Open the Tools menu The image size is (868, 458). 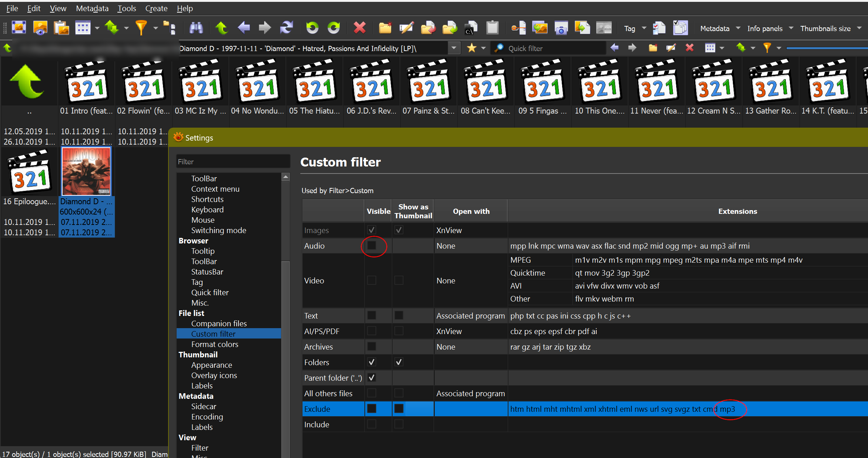point(127,8)
